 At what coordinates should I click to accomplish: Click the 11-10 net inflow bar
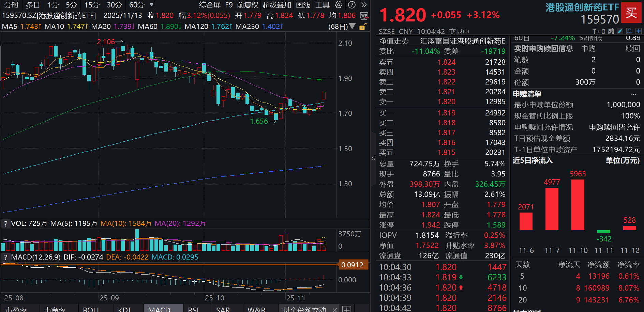[578, 205]
